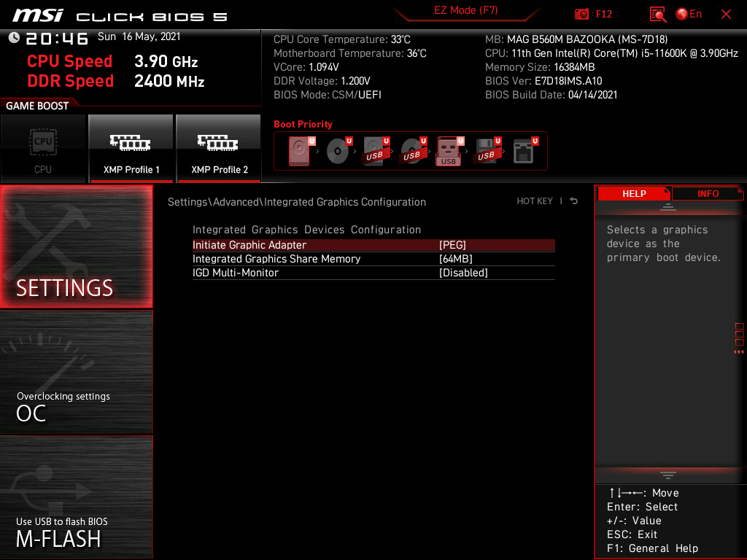
Task: Open the M-FLASH BIOS flashing section
Action: click(76, 497)
